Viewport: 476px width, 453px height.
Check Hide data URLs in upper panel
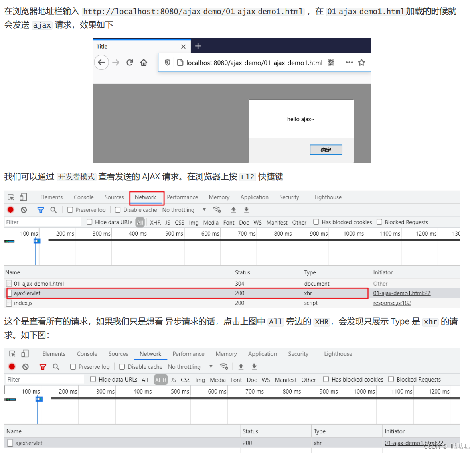coord(89,222)
